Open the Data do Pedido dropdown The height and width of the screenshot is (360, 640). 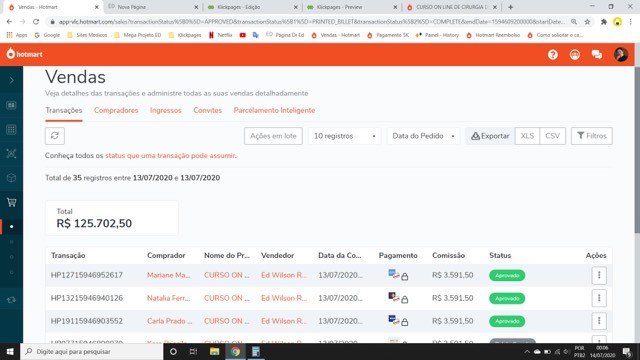click(x=423, y=136)
